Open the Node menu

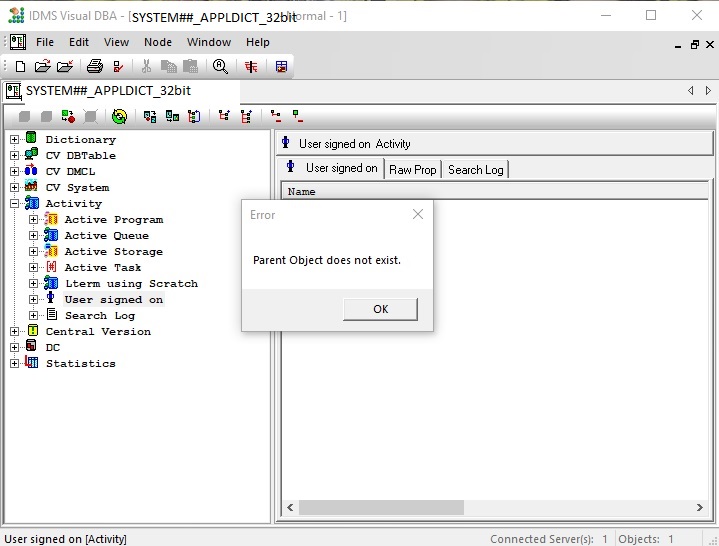[158, 42]
